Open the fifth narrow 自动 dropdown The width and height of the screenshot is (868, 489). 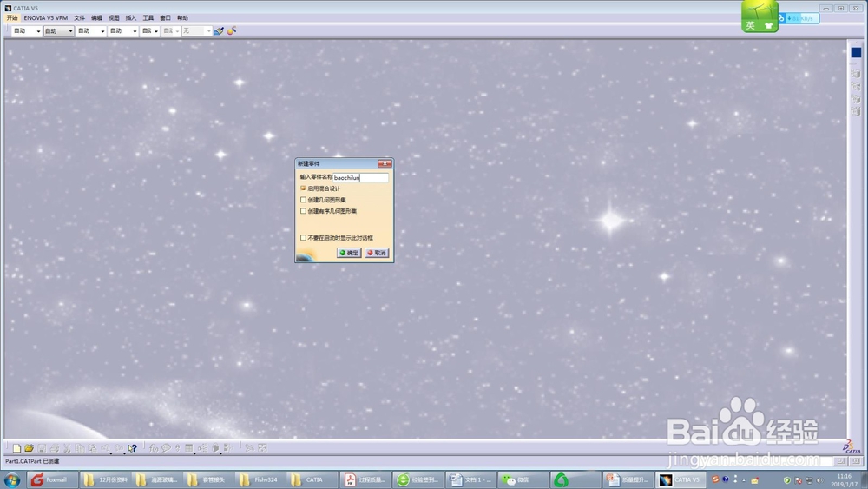pos(150,31)
